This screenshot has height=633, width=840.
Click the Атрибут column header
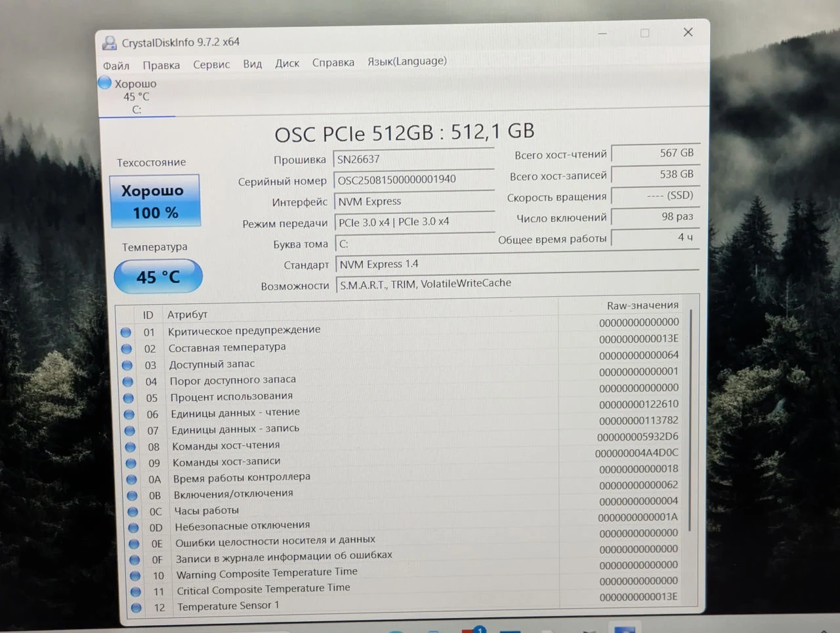coord(187,315)
